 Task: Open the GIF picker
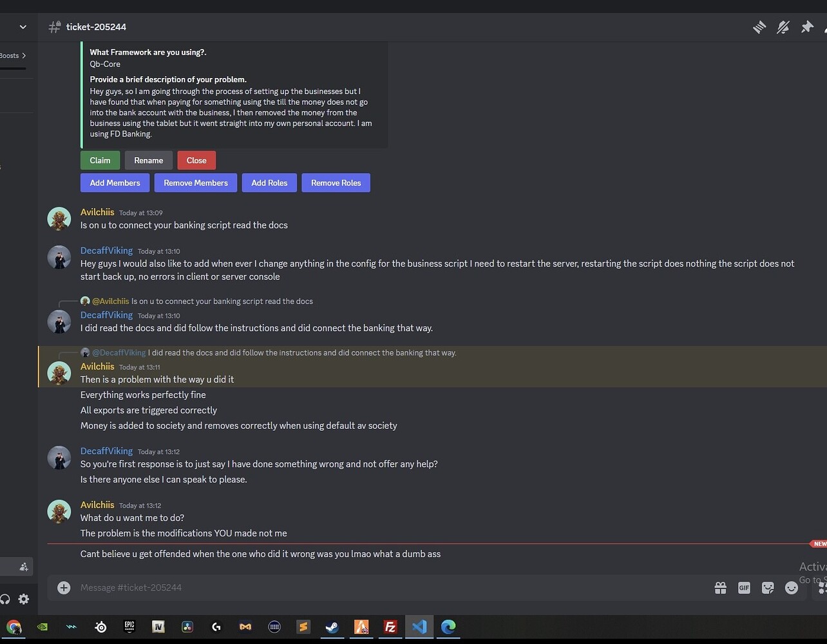tap(744, 587)
